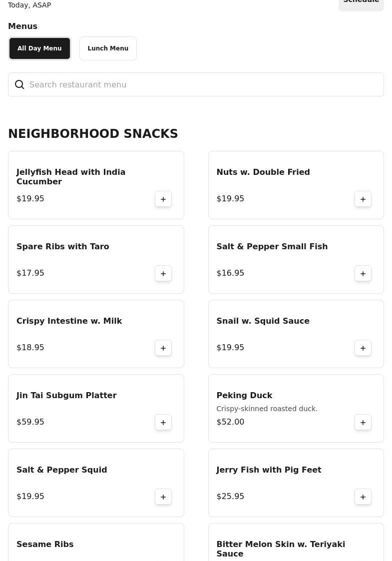Add Nuts w. Double Fried to order
This screenshot has width=392, height=561.
(x=363, y=199)
